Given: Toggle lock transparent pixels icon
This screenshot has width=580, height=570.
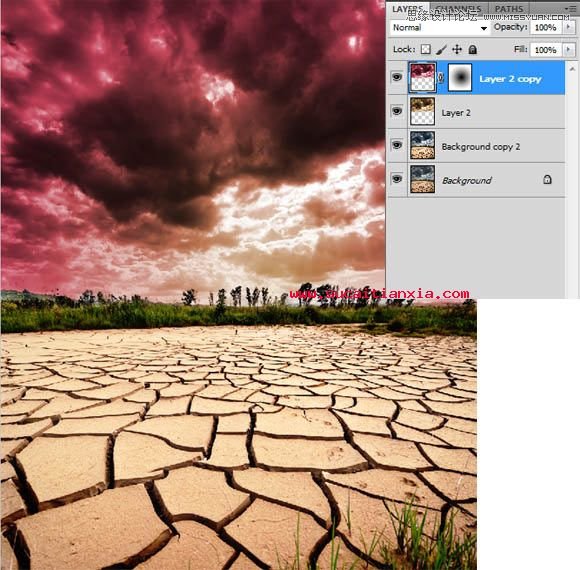Looking at the screenshot, I should (x=426, y=49).
